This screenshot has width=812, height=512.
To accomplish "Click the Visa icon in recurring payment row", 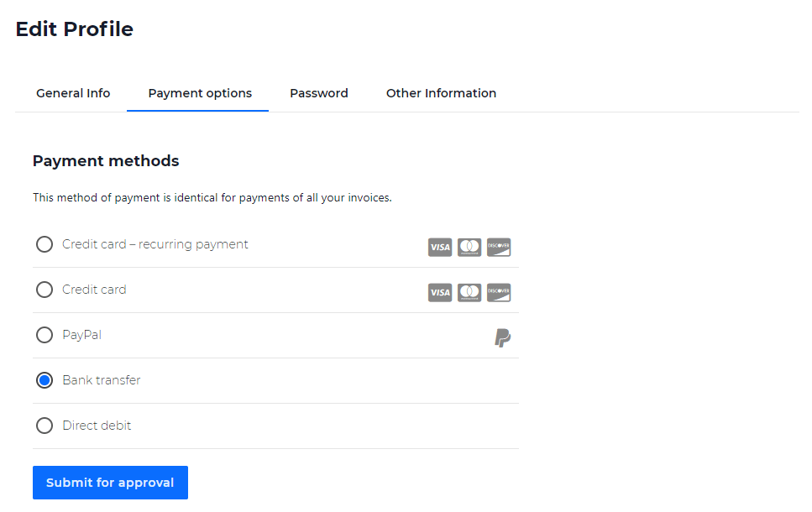I will [x=440, y=247].
